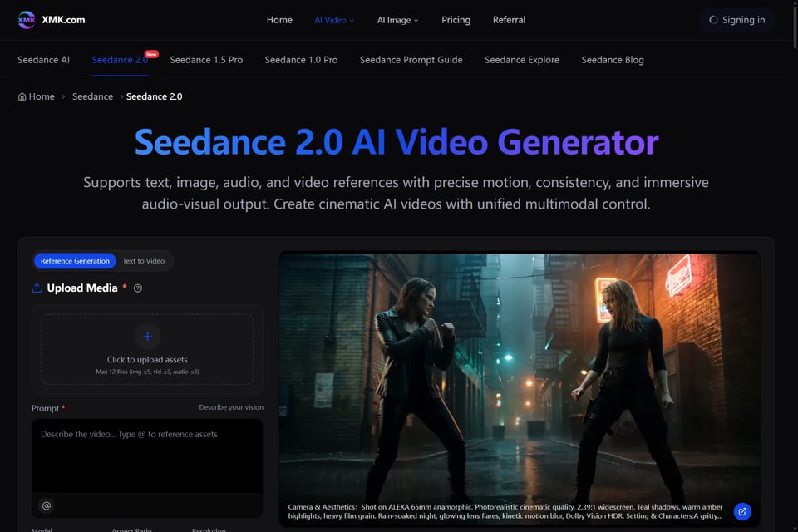The height and width of the screenshot is (532, 798).
Task: Open the Seedance Blog tab
Action: pos(613,60)
